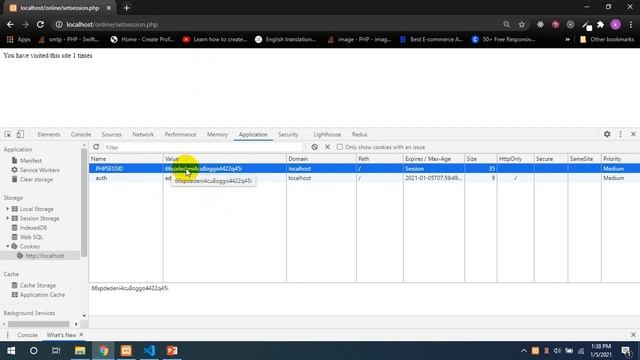Open DevTools settings gear
This screenshot has height=360, width=640.
point(607,134)
